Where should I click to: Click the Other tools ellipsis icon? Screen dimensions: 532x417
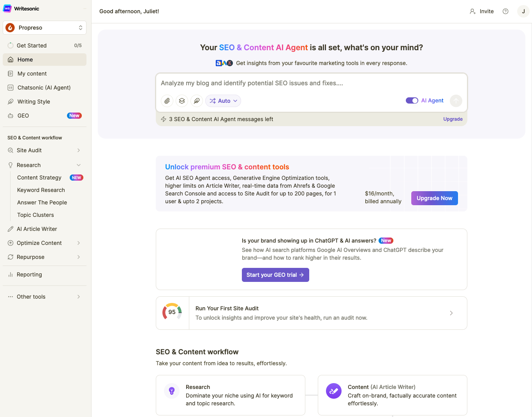11,297
